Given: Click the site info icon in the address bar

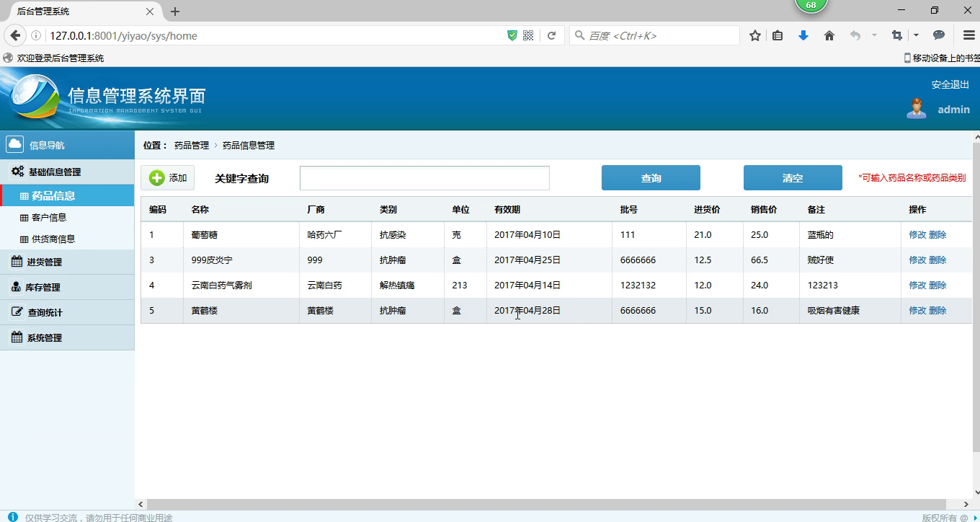Looking at the screenshot, I should click(x=36, y=35).
